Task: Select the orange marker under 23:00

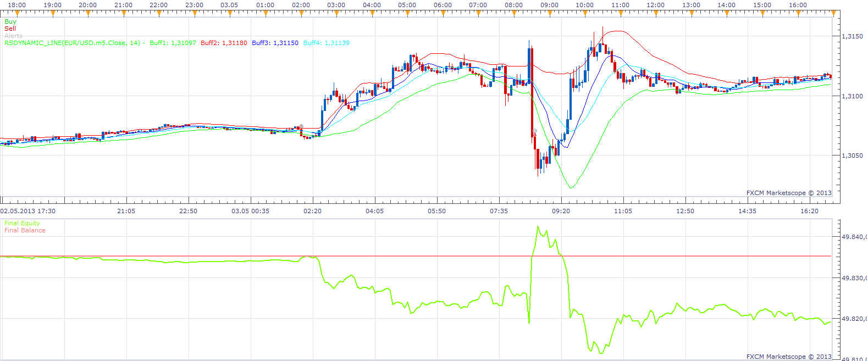Action: click(x=195, y=13)
